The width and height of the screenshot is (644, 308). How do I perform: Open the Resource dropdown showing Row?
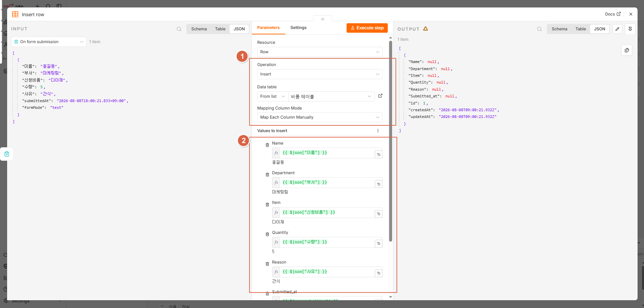click(x=320, y=52)
